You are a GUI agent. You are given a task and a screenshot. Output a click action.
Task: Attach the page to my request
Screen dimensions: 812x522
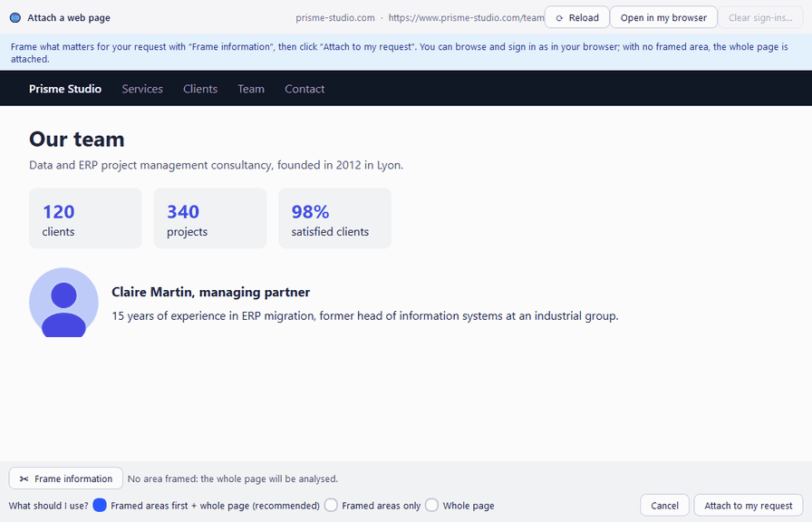pos(749,506)
